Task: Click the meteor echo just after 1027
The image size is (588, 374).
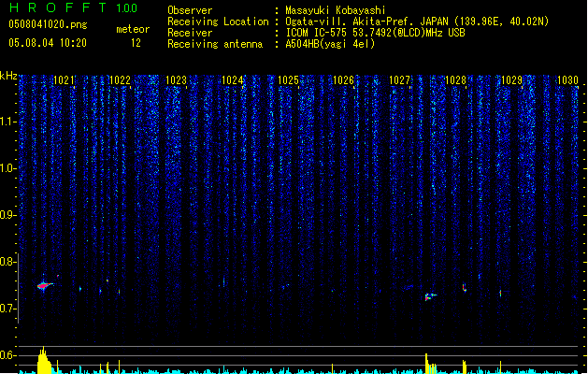Action: pyautogui.click(x=430, y=296)
